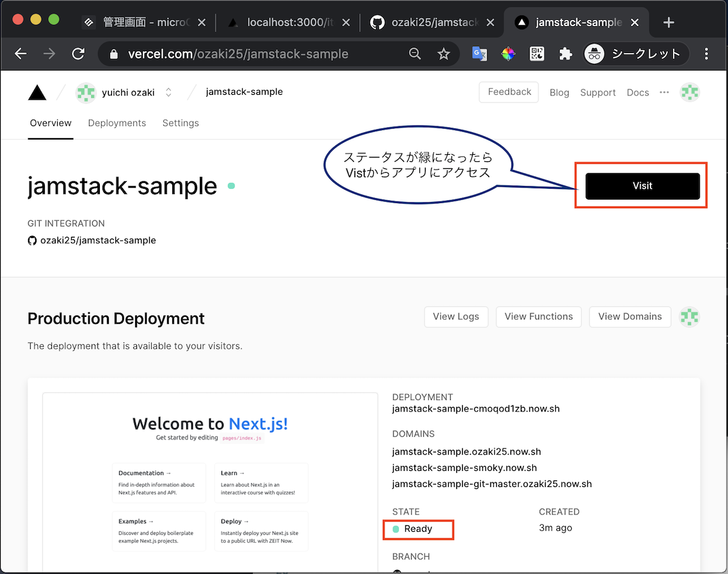Open the Docs link
This screenshot has height=574, width=728.
[638, 92]
